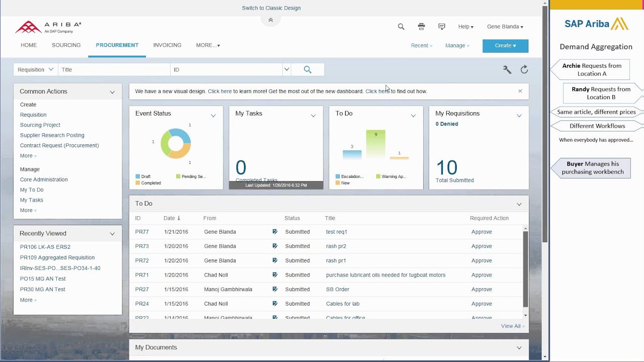Image resolution: width=644 pixels, height=362 pixels.
Task: Click the document icon in the PR71 row
Action: 275,275
